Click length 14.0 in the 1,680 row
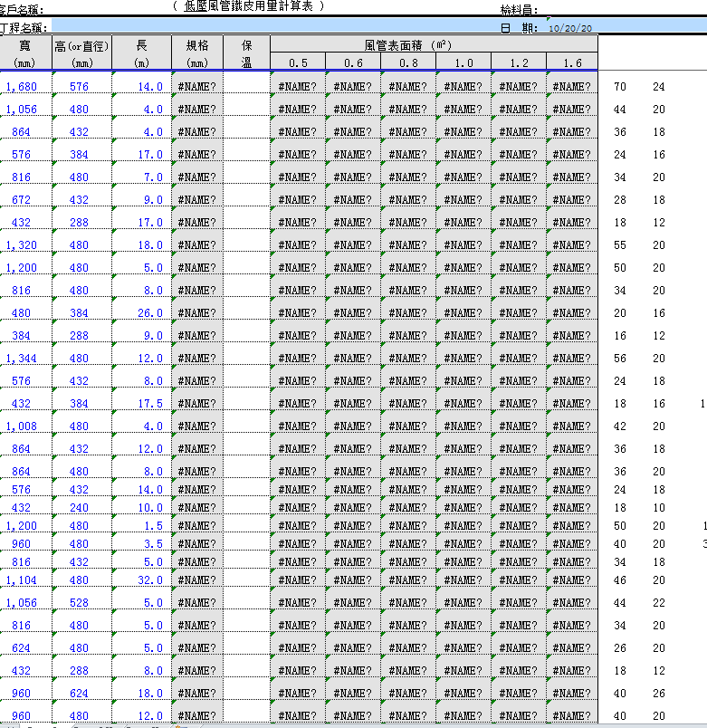The image size is (707, 728). point(141,82)
